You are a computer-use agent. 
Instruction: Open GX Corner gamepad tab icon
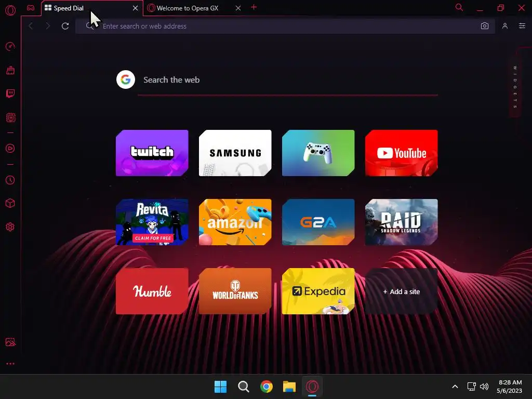click(31, 8)
